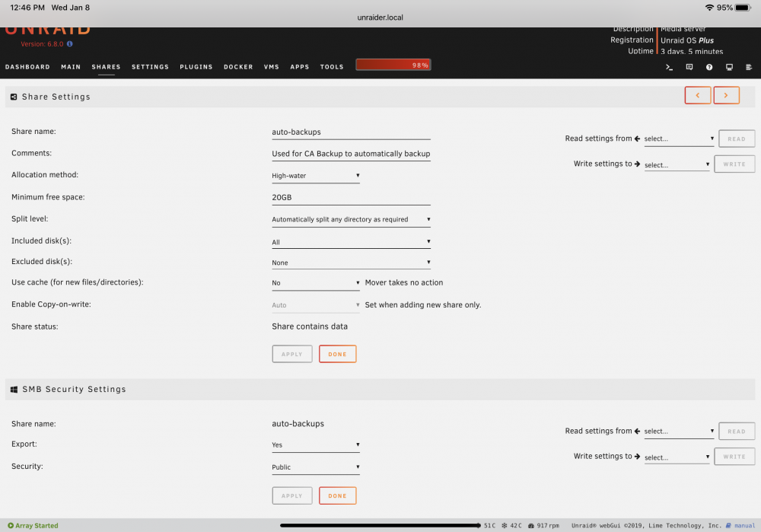
Task: Click Read button in SMB Security Settings
Action: point(736,431)
